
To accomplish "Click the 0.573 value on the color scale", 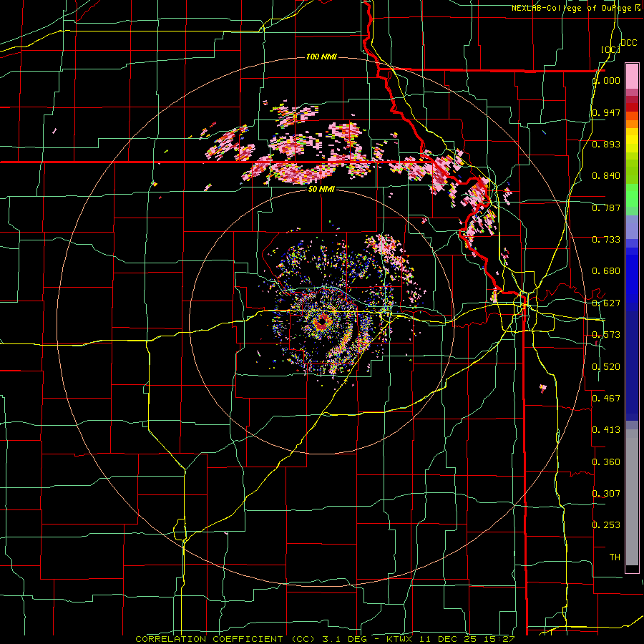I will click(x=606, y=335).
